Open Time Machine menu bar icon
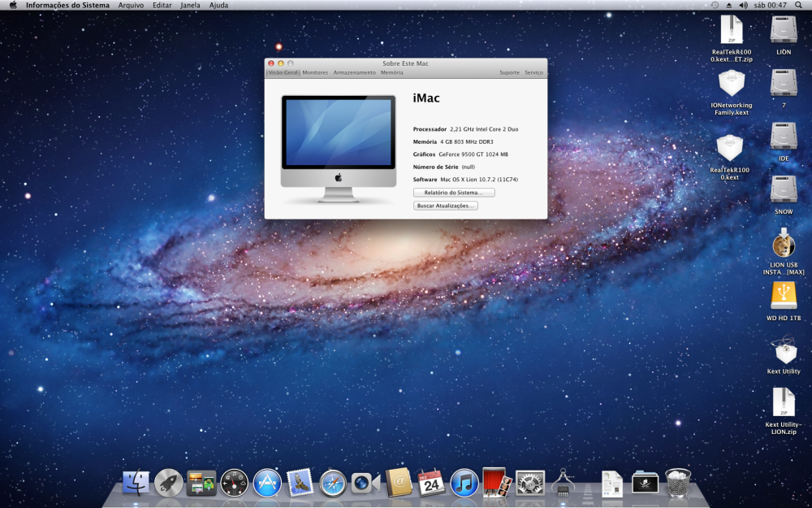 click(x=715, y=5)
